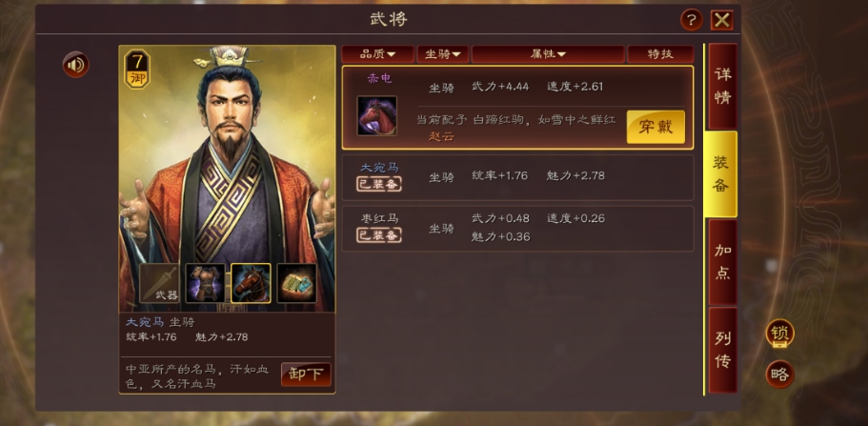Toggle the 略 brief view button
The width and height of the screenshot is (868, 426).
[x=780, y=375]
